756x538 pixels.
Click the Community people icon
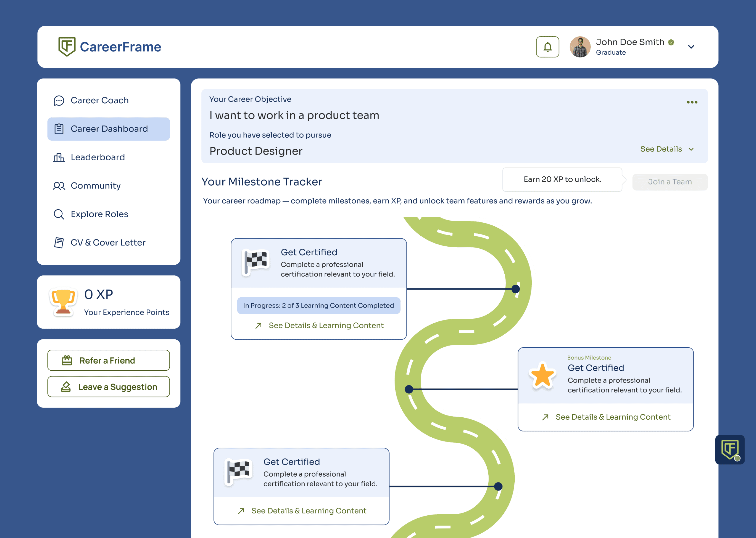[x=59, y=186]
